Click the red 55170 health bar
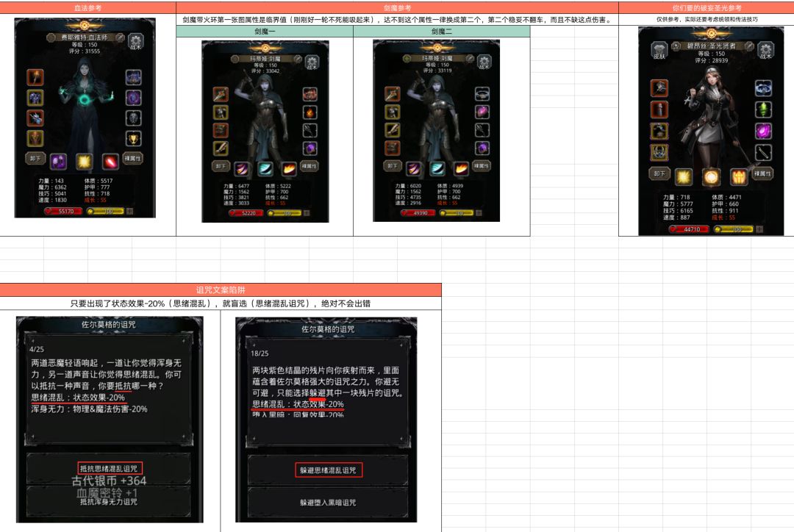794x532 pixels. coord(63,211)
